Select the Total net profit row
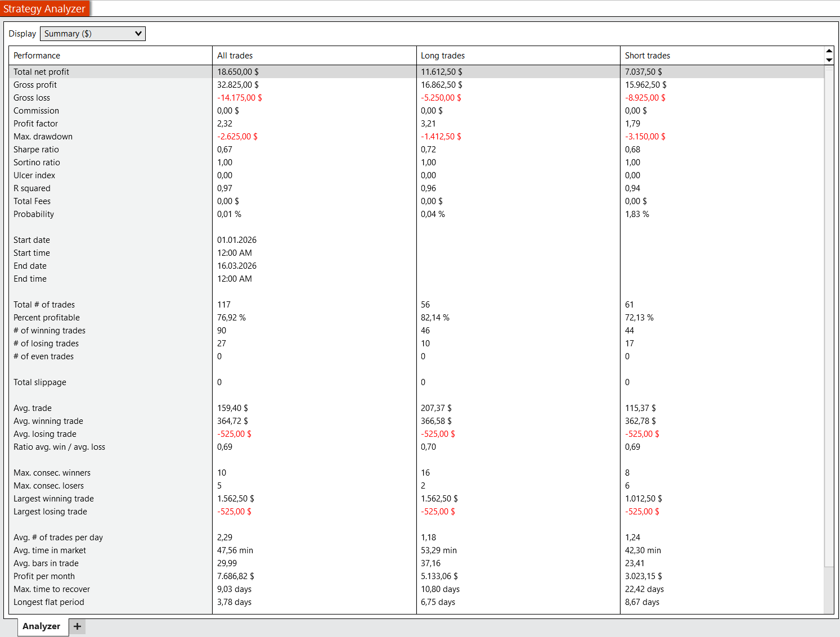The image size is (840, 637). pyautogui.click(x=42, y=72)
